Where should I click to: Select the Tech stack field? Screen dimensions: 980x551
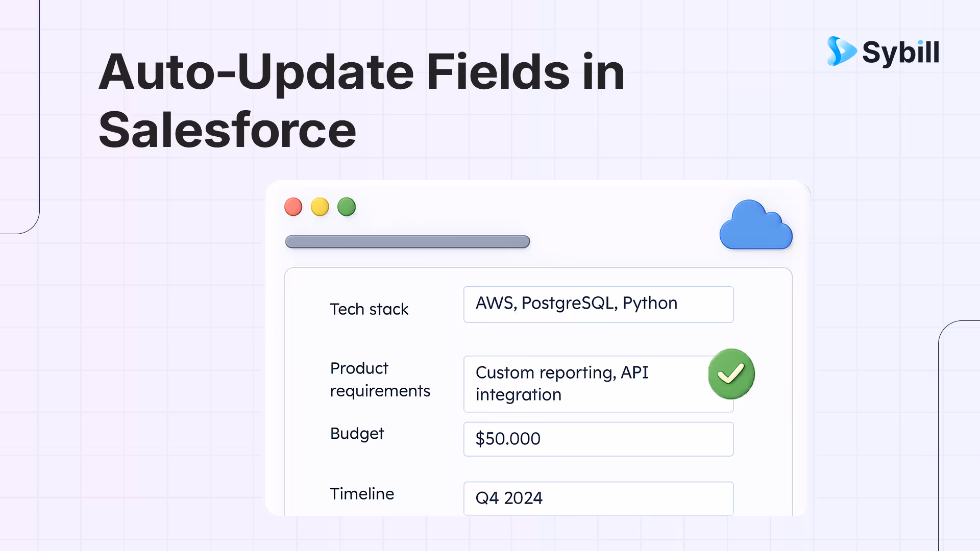pos(598,305)
